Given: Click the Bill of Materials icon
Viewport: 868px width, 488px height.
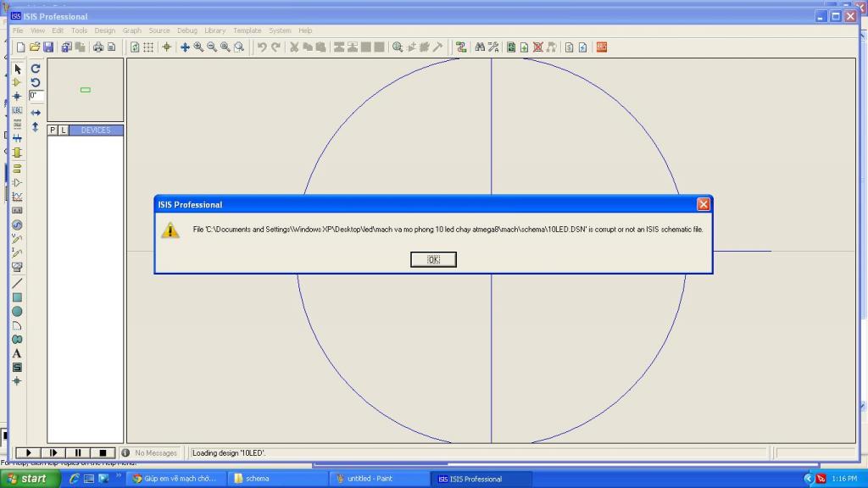Looking at the screenshot, I should coord(569,47).
